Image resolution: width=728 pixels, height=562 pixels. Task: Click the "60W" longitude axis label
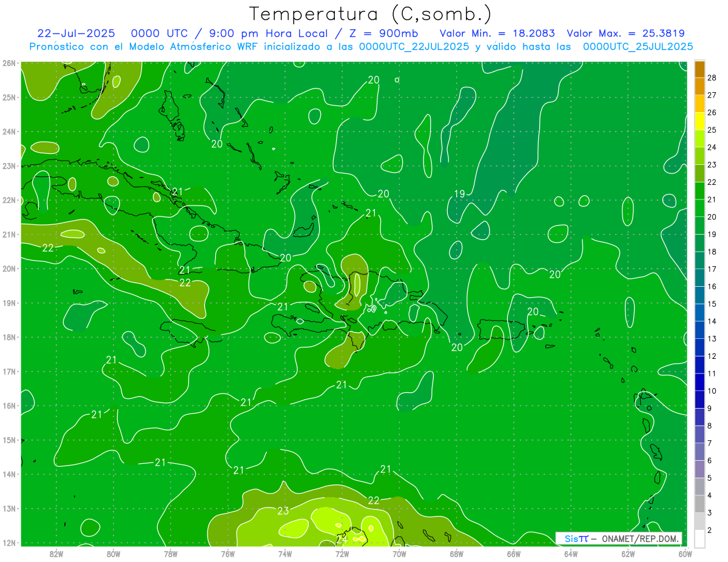pos(684,554)
